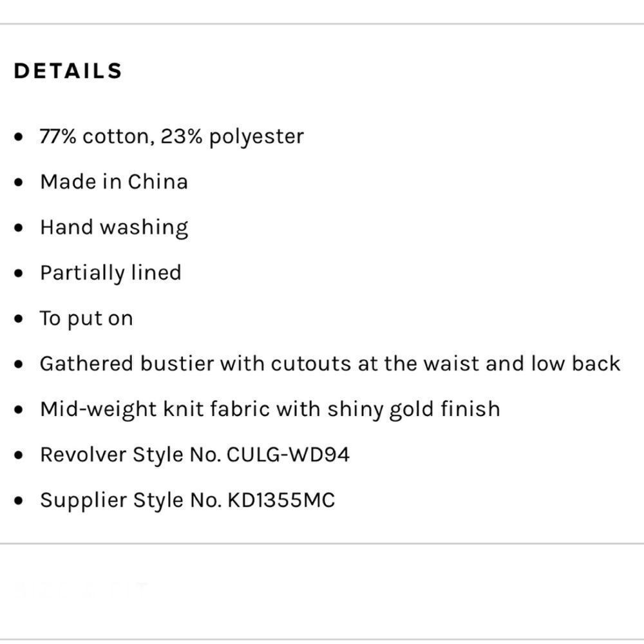Select the "Hand washing" care instruction
This screenshot has height=644, width=644.
(114, 227)
